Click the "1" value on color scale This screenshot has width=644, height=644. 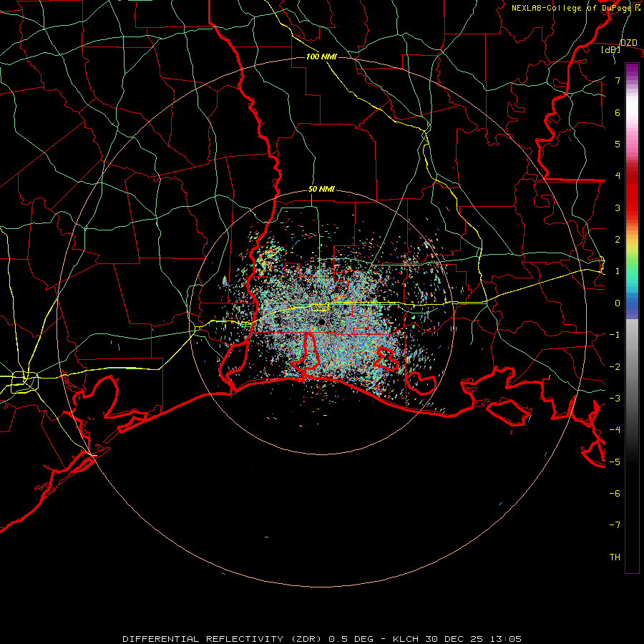pos(618,271)
